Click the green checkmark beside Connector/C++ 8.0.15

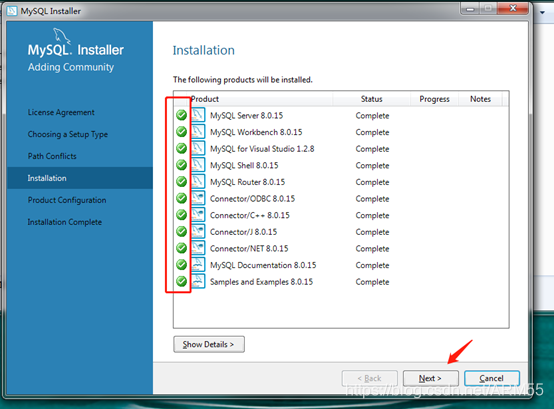181,215
